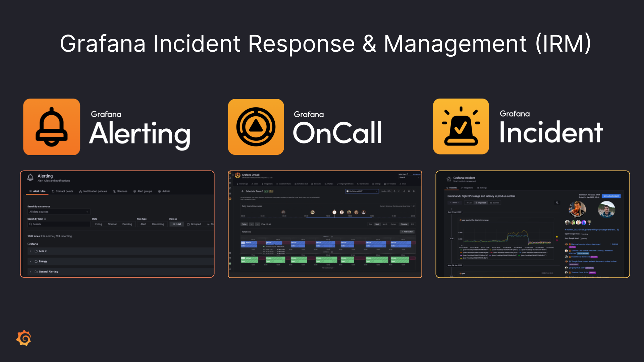Go back using the arrow beside Schedule Team 1
The width and height of the screenshot is (644, 362).
point(243,191)
